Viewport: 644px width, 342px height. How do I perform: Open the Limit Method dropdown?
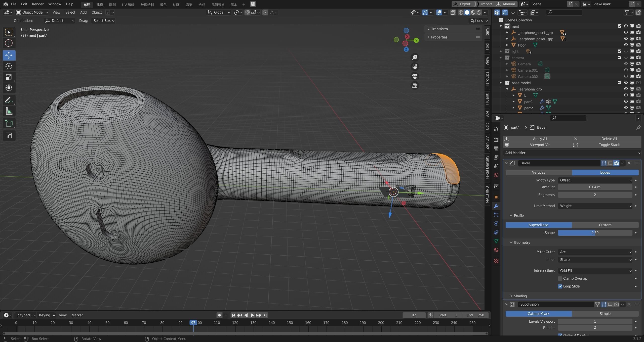point(595,206)
